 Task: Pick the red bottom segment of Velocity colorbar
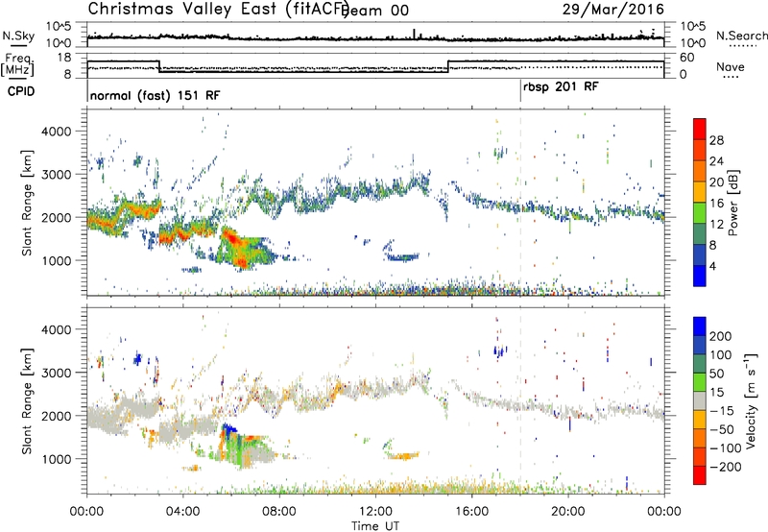pyautogui.click(x=700, y=475)
